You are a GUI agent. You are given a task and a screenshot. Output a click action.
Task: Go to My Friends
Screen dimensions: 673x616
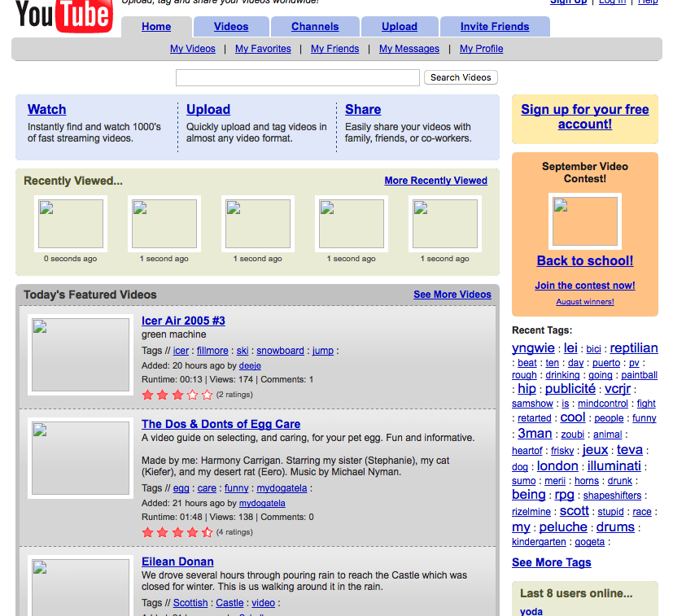click(334, 49)
